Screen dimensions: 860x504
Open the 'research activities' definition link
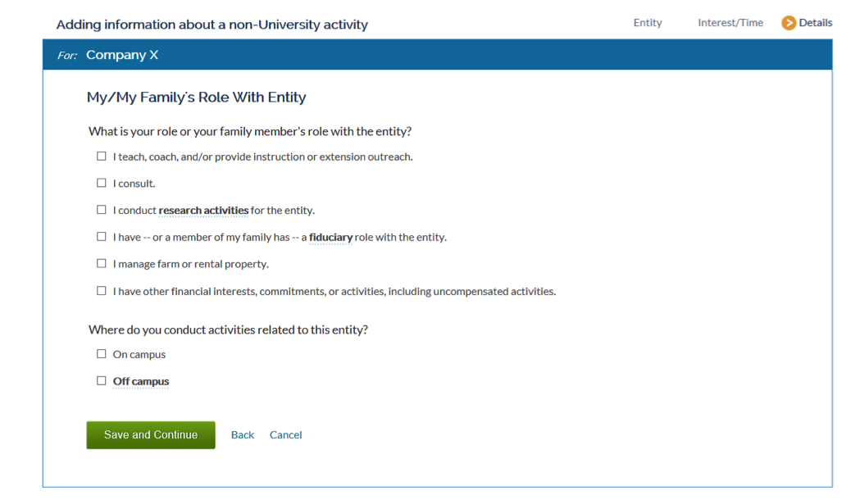coord(203,211)
